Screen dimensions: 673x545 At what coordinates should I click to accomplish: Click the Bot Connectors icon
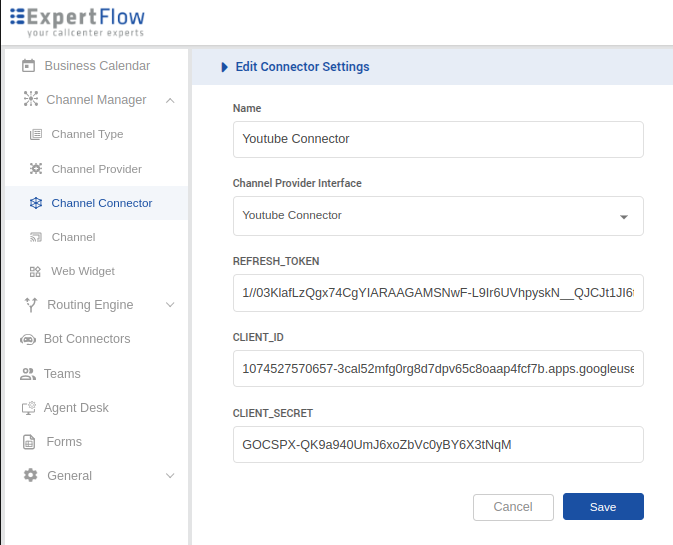tap(28, 340)
